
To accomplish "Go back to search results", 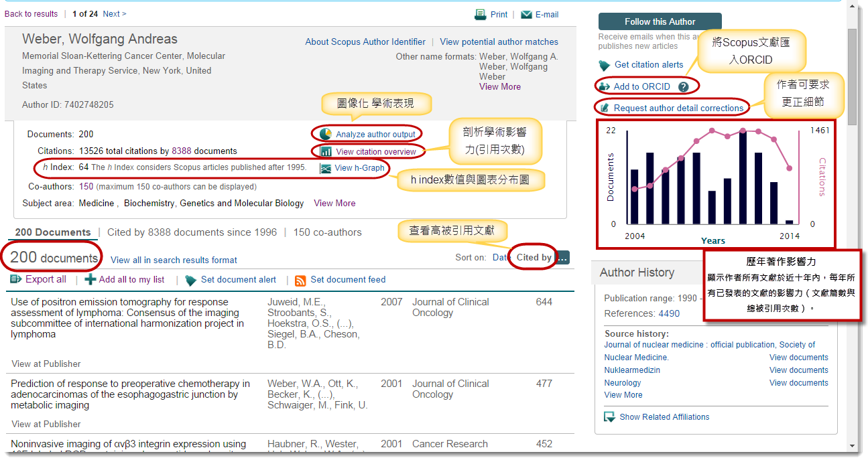I will tap(31, 13).
